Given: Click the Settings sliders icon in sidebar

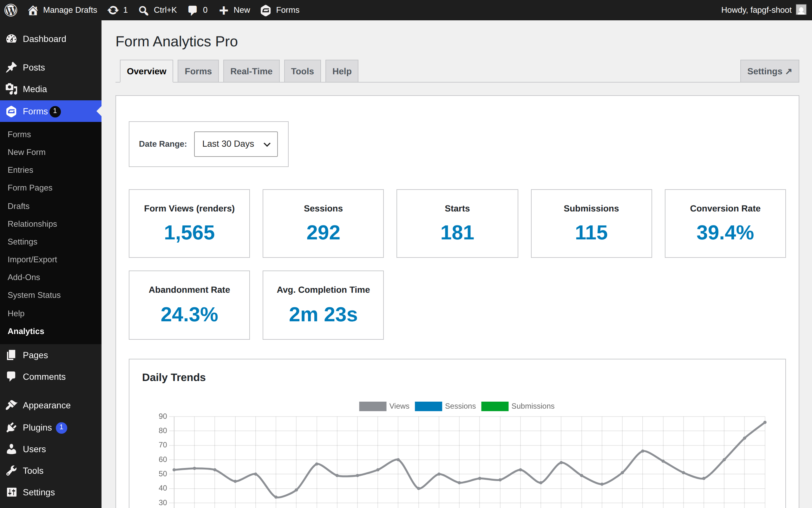Looking at the screenshot, I should coord(11,492).
